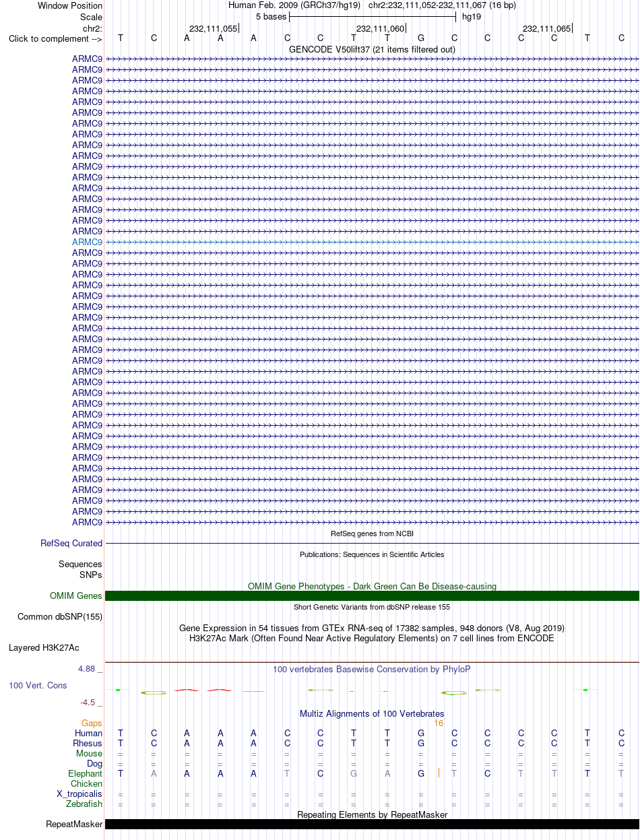
Task: Click the OMIM Genes side label
Action: [x=76, y=595]
